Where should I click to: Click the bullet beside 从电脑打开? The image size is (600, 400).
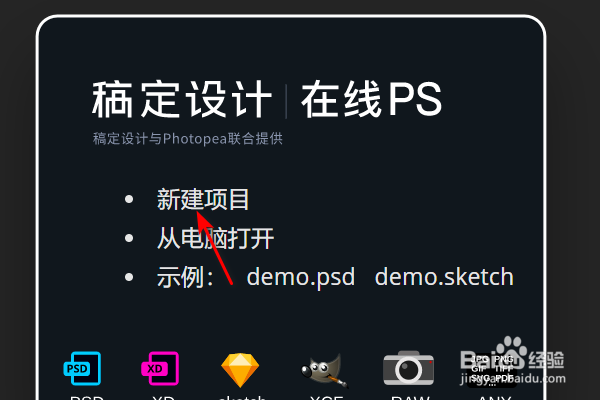click(x=129, y=238)
